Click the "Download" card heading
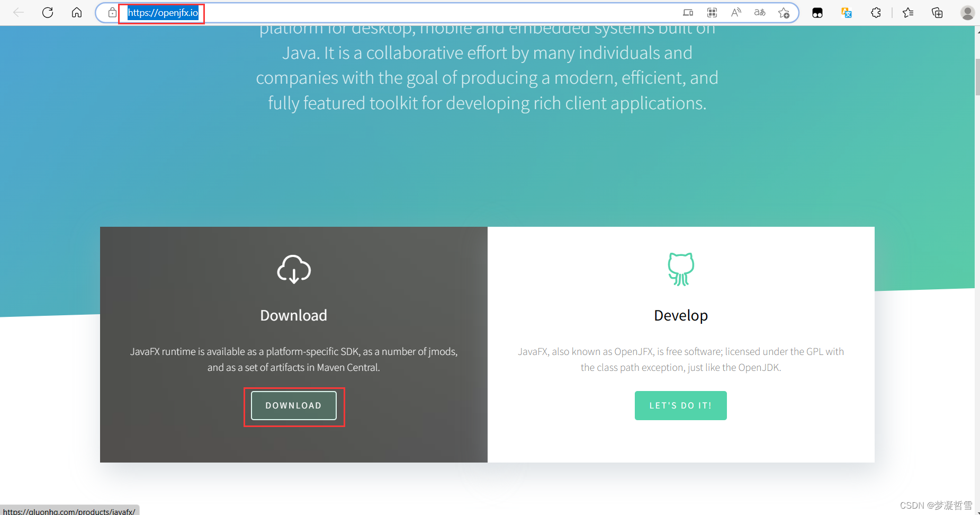This screenshot has height=515, width=980. (294, 316)
